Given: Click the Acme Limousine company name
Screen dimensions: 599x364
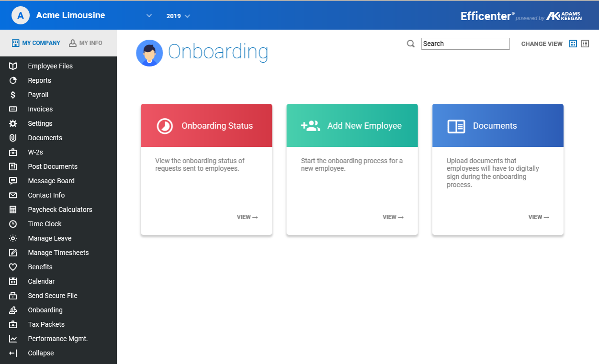Looking at the screenshot, I should [70, 15].
